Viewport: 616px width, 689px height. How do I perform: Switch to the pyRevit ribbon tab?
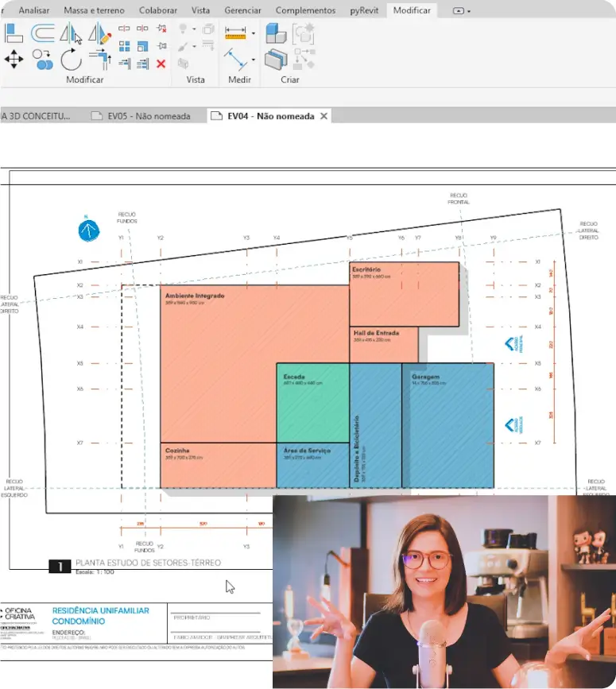click(x=364, y=10)
